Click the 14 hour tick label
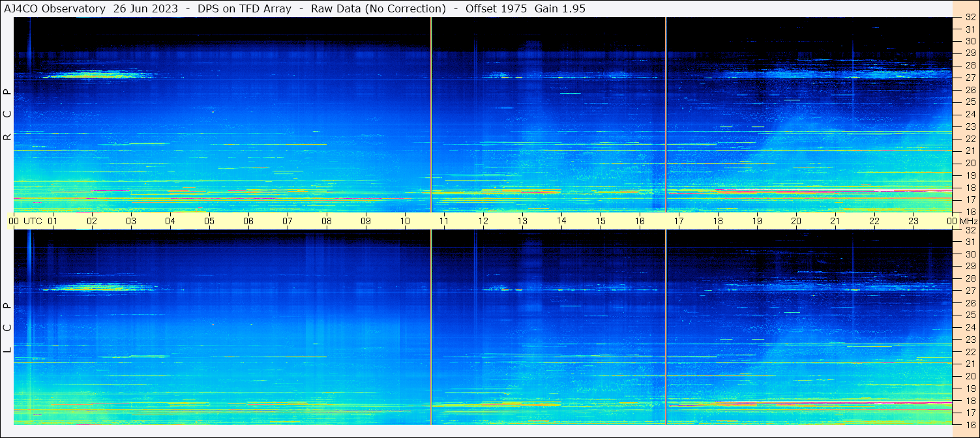 (561, 221)
